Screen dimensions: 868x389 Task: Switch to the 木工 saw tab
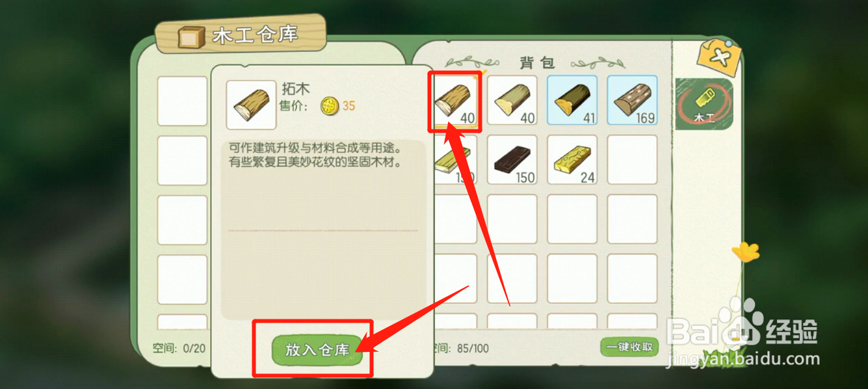pyautogui.click(x=704, y=104)
